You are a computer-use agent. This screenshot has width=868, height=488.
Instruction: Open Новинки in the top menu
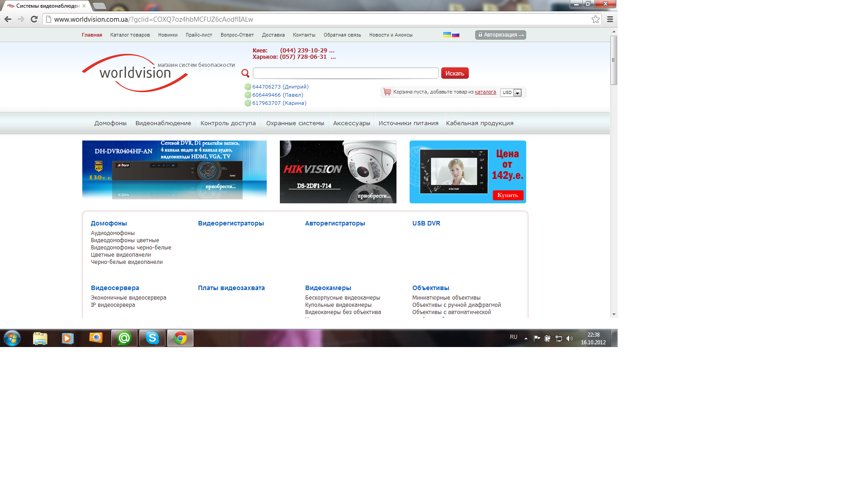(x=168, y=35)
